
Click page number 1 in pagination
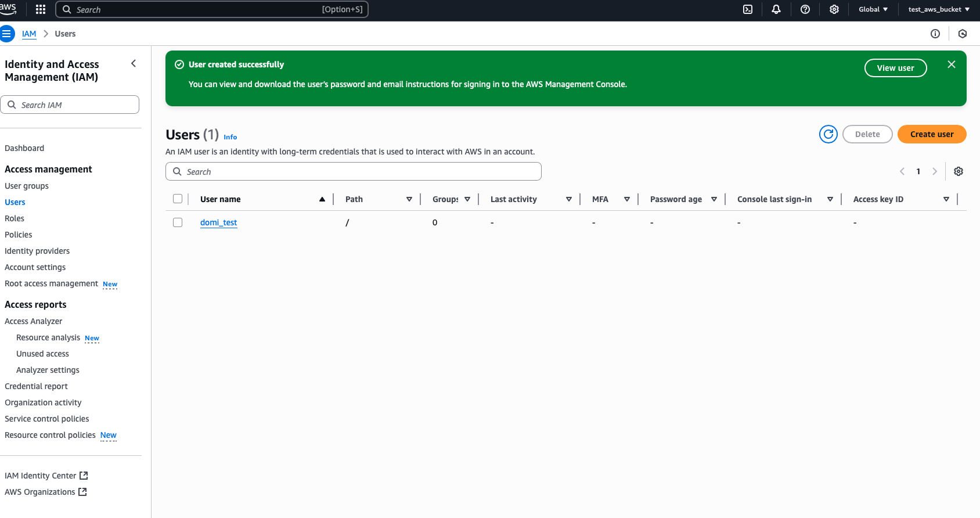(918, 171)
